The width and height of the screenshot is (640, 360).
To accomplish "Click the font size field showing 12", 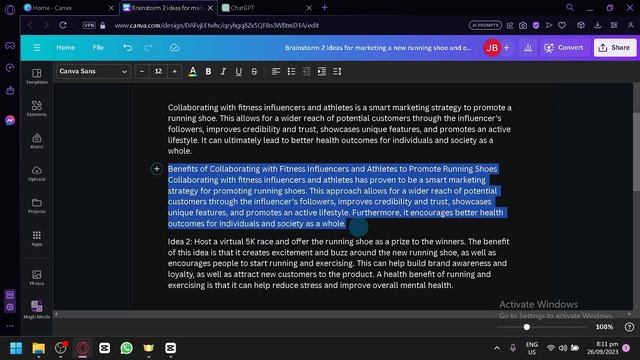I will coord(158,71).
